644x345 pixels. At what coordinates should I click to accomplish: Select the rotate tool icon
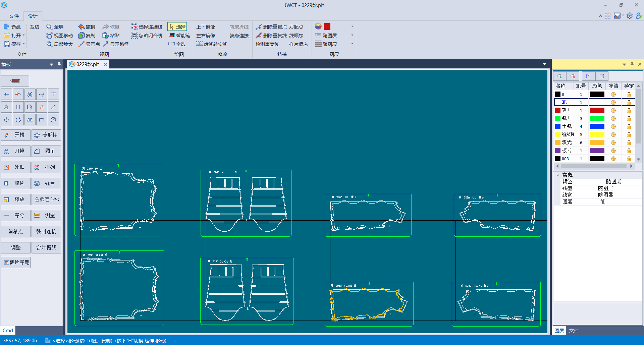click(18, 120)
